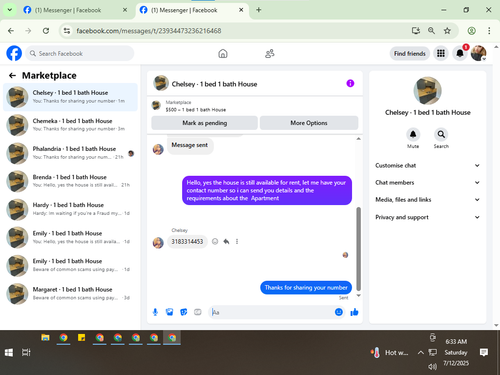Record a voice clip with microphone
Screen dimensions: 500x375
coord(155,312)
